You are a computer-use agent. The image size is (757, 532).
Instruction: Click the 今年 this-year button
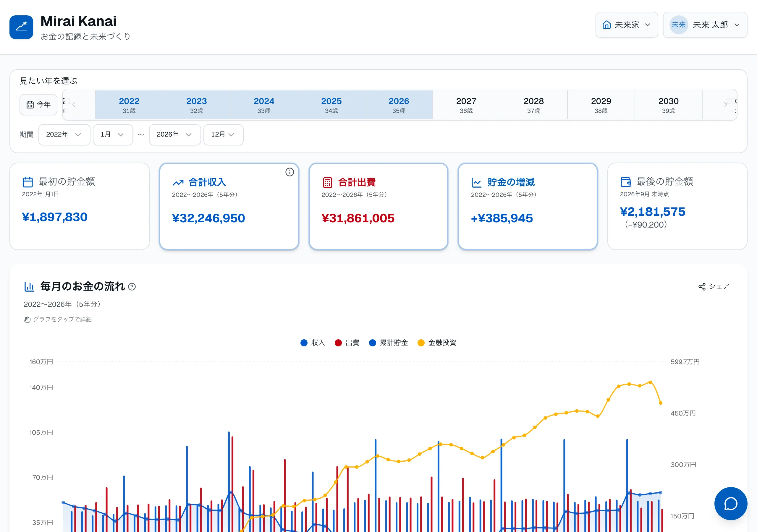[38, 105]
